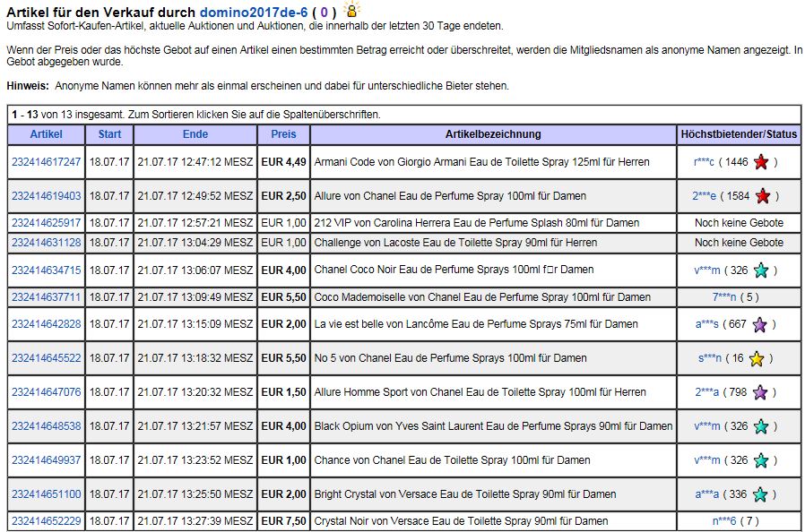The image size is (805, 532).
Task: Click Noch keine Gebote in 212 VIP row
Action: click(x=739, y=223)
